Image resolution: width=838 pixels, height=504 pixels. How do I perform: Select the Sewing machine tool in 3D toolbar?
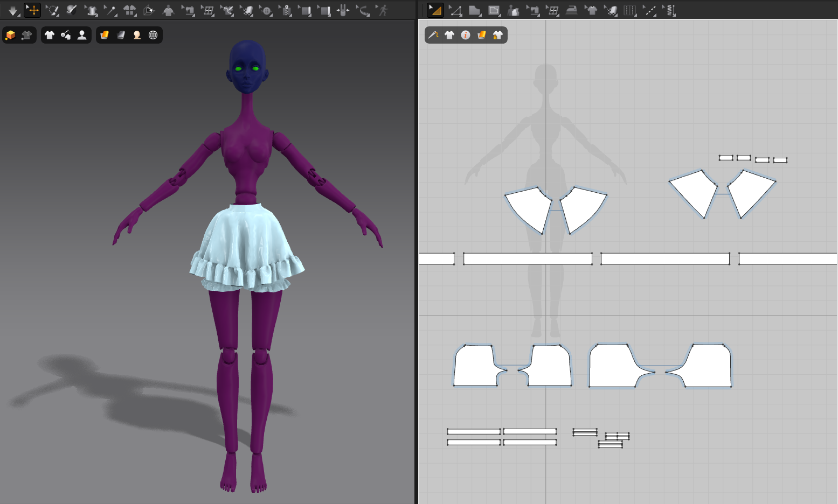pyautogui.click(x=190, y=10)
